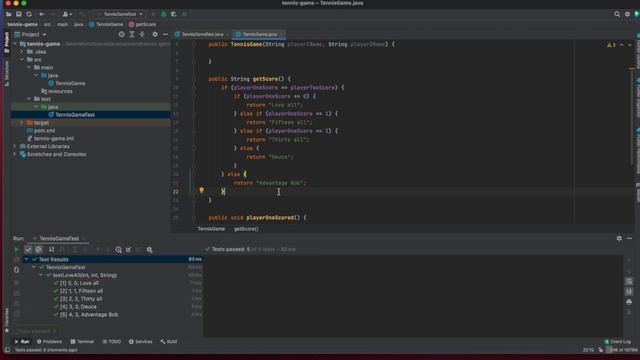
Task: Open Problems tool window tab
Action: point(49,342)
